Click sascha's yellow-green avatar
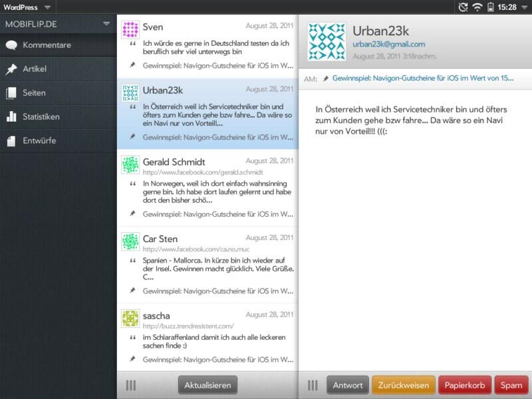 pos(130,319)
